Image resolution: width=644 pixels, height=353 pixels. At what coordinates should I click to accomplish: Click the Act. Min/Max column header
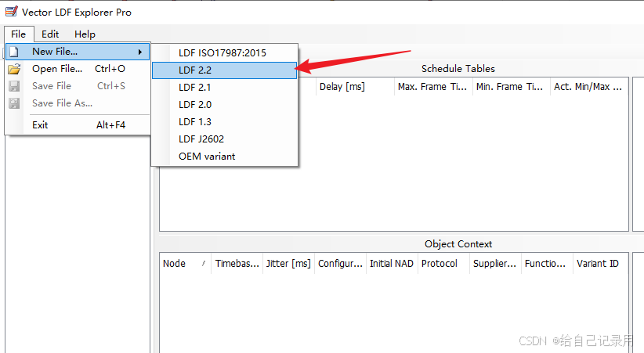click(x=589, y=87)
